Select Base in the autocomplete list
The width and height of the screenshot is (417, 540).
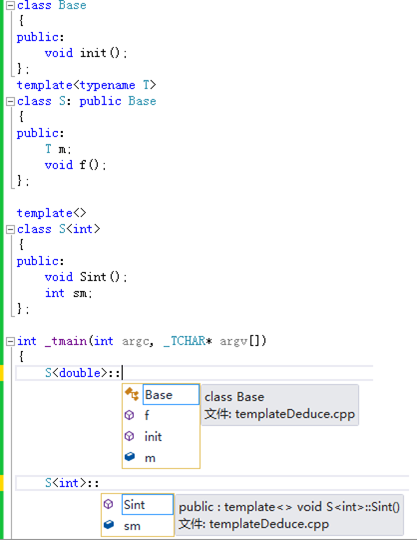pyautogui.click(x=171, y=395)
